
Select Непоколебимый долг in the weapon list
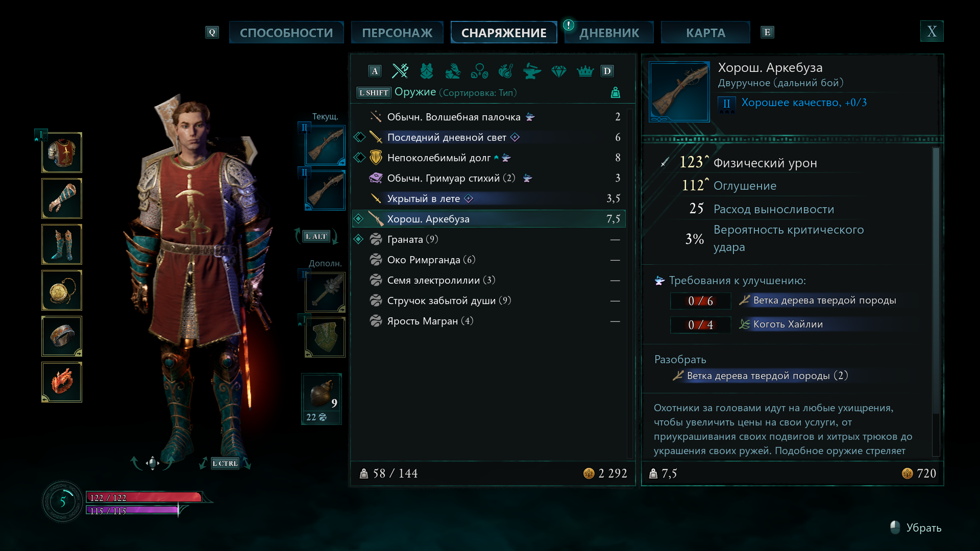pyautogui.click(x=488, y=158)
